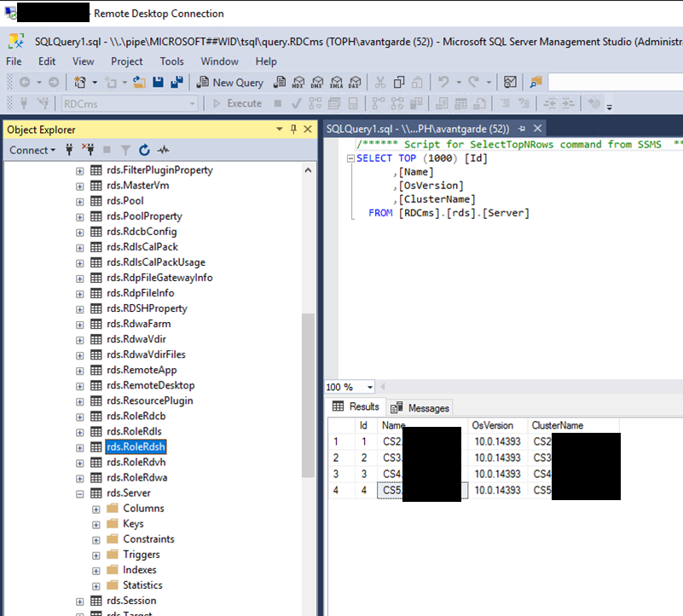Open the Window menu
The image size is (683, 616).
pos(219,61)
